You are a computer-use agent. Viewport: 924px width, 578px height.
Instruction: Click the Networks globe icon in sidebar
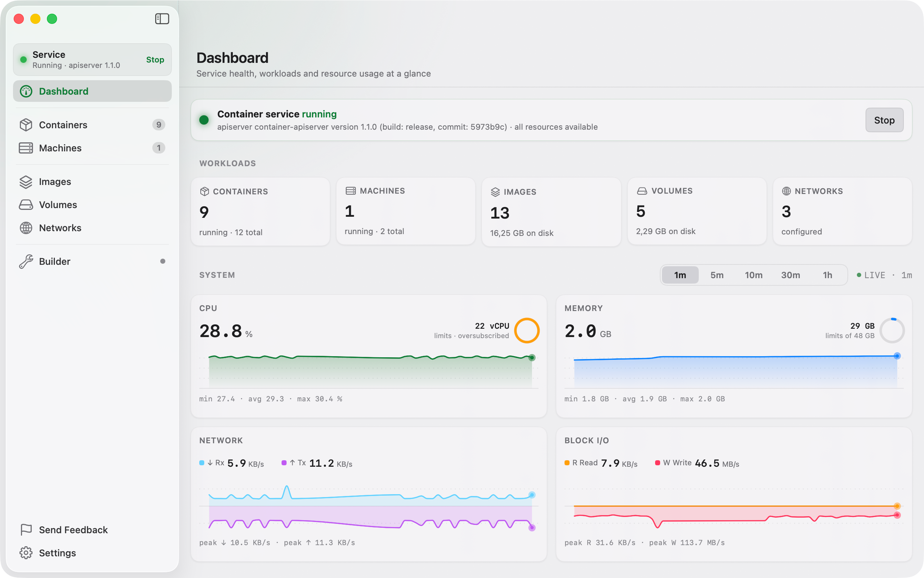point(26,228)
